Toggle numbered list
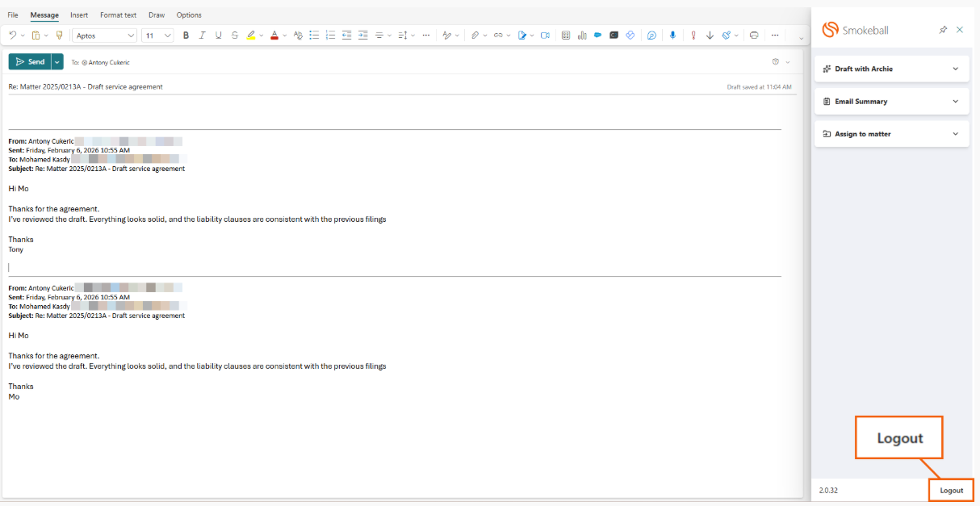 (x=330, y=36)
